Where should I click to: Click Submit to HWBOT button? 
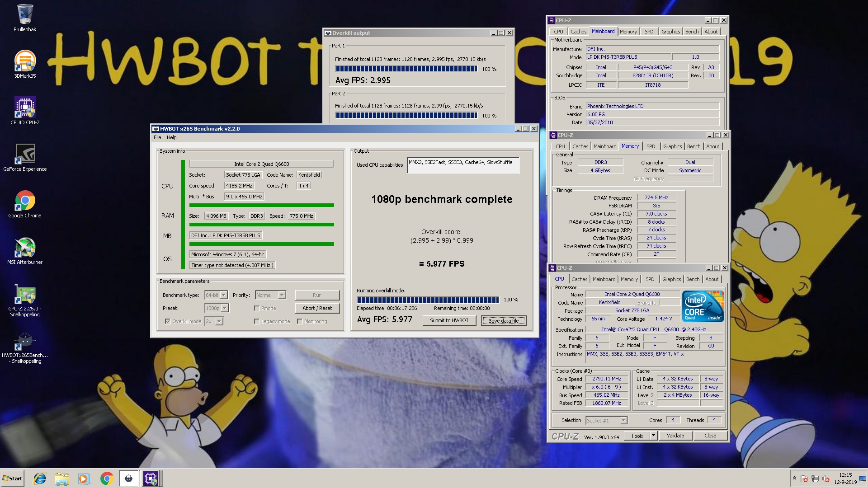(449, 320)
